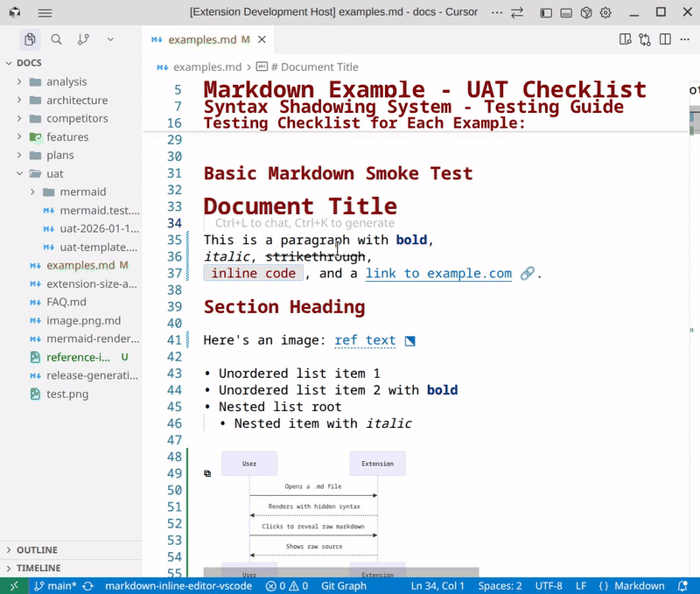Click the navigation arrows icon in title bar
This screenshot has width=700, height=594.
(517, 12)
